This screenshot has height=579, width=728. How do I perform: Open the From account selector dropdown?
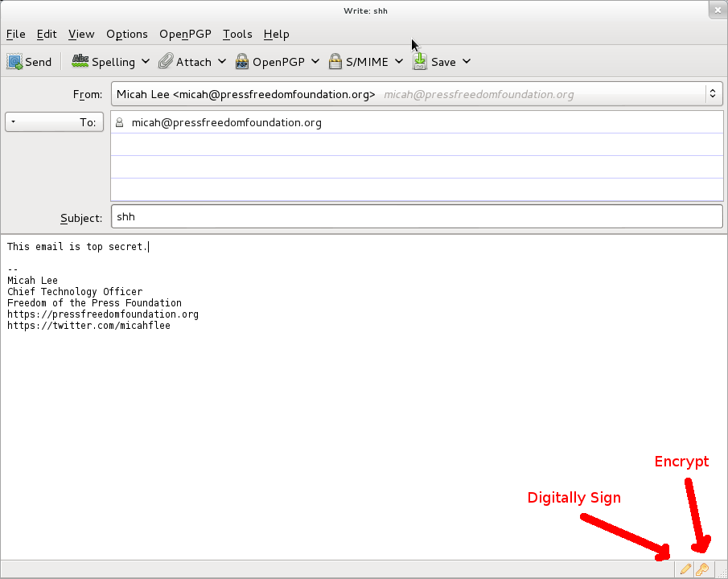[712, 94]
